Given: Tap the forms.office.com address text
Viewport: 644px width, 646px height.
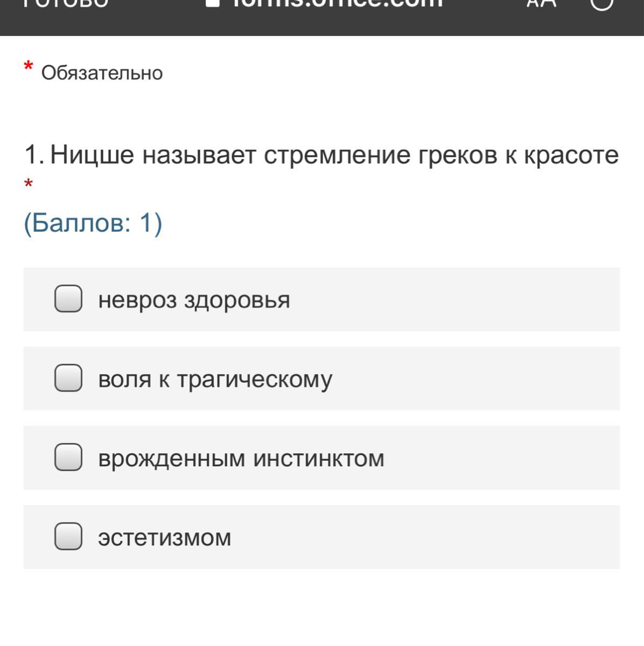Looking at the screenshot, I should (337, 3).
